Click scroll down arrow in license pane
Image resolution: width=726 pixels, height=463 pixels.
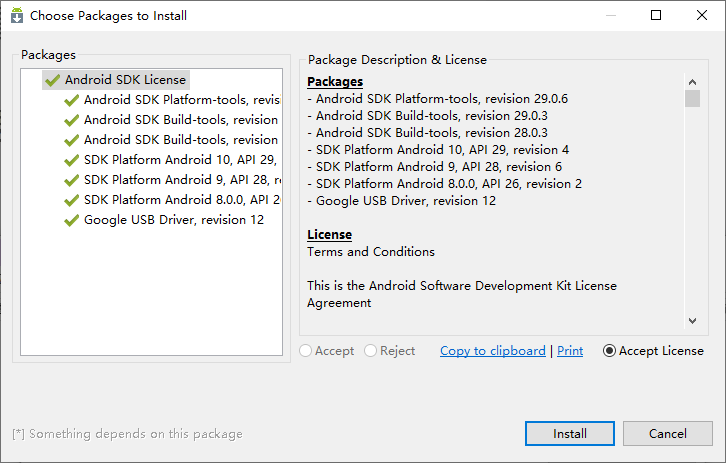(692, 320)
